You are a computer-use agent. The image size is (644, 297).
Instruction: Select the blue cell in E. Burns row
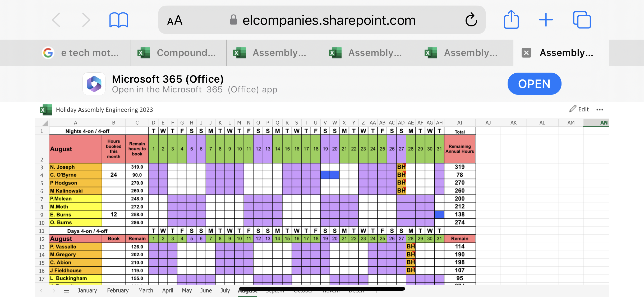click(x=439, y=215)
